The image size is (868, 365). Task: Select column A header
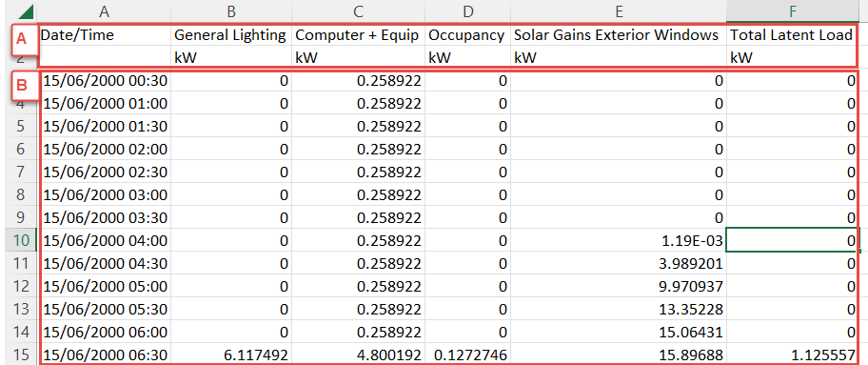[x=105, y=11]
